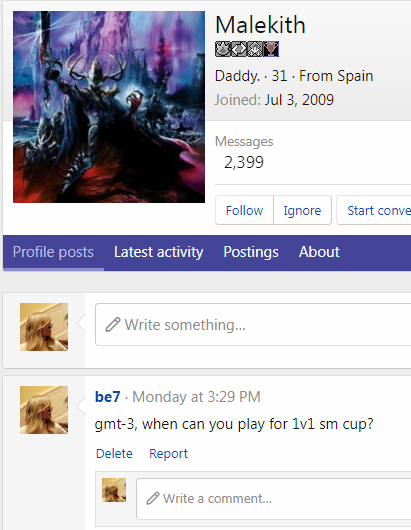This screenshot has width=411, height=530.
Task: Open Malekith's large profile avatar image
Action: click(x=109, y=107)
